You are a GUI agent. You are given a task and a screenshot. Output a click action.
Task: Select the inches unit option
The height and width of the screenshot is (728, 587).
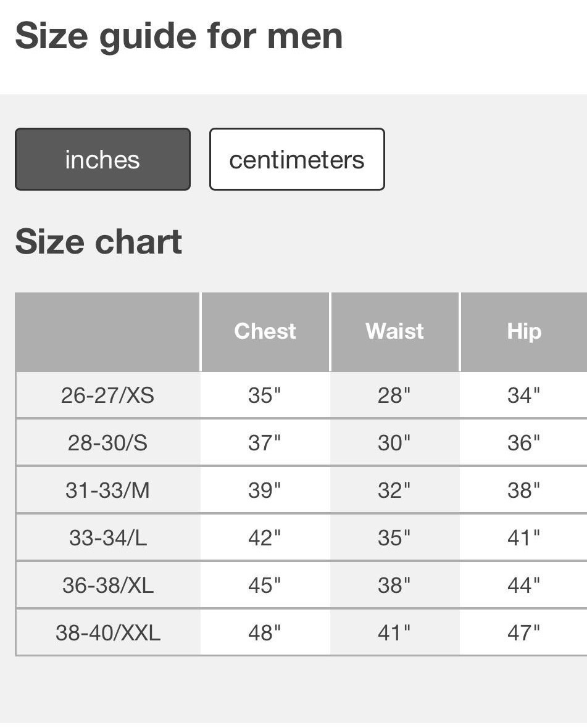pos(102,159)
